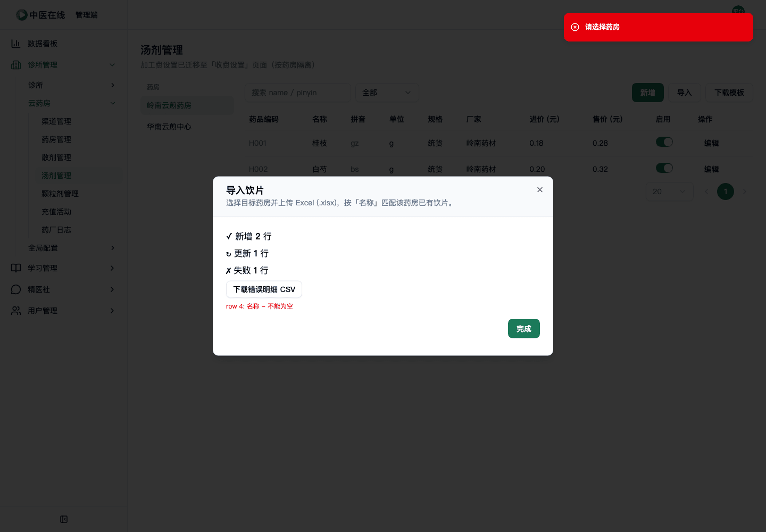Open the page size 20 dropdown
This screenshot has height=532, width=766.
(670, 192)
